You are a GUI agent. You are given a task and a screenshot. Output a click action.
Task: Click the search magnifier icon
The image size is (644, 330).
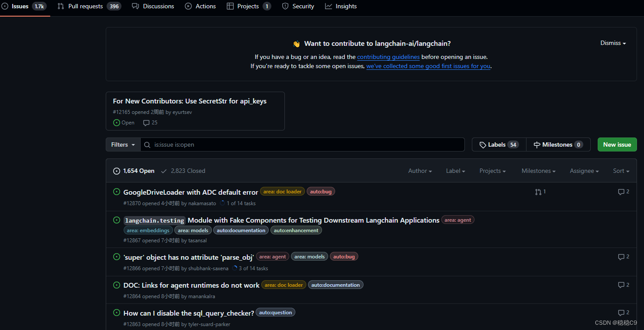(148, 144)
